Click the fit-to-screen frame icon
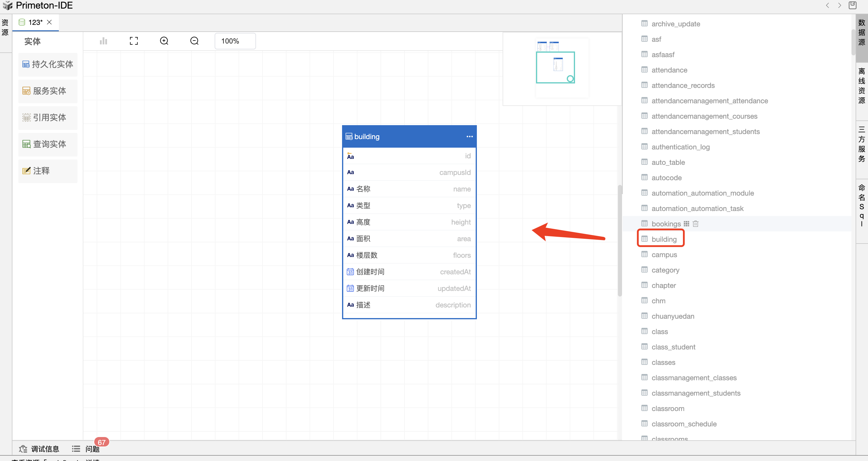The image size is (868, 461). pyautogui.click(x=134, y=41)
